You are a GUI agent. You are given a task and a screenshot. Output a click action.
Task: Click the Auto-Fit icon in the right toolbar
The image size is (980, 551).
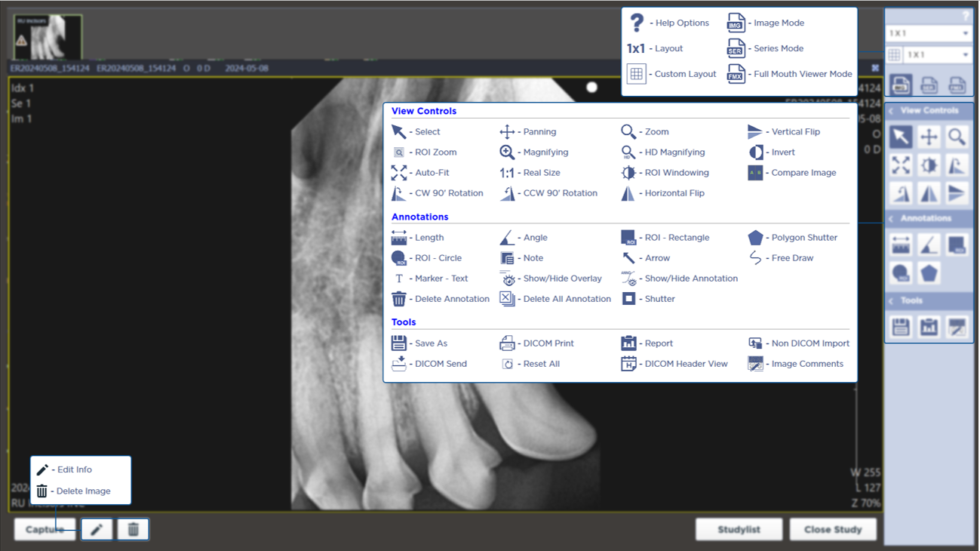[901, 165]
